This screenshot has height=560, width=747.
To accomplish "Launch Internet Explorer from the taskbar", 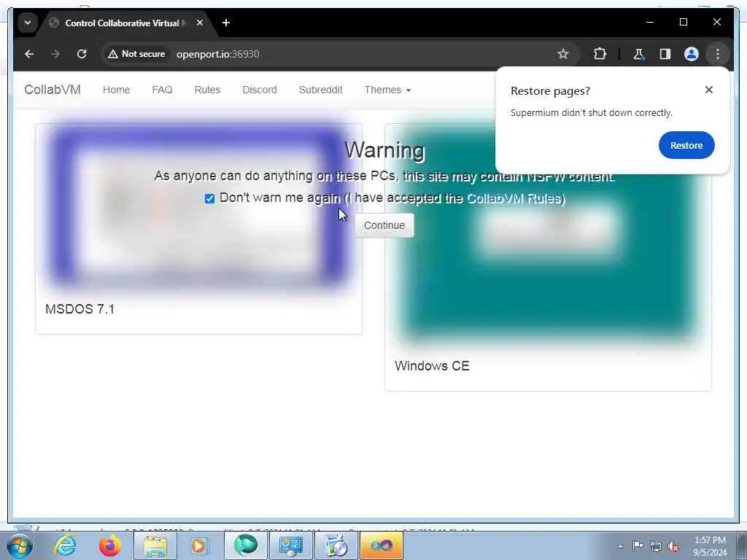I will click(x=65, y=545).
